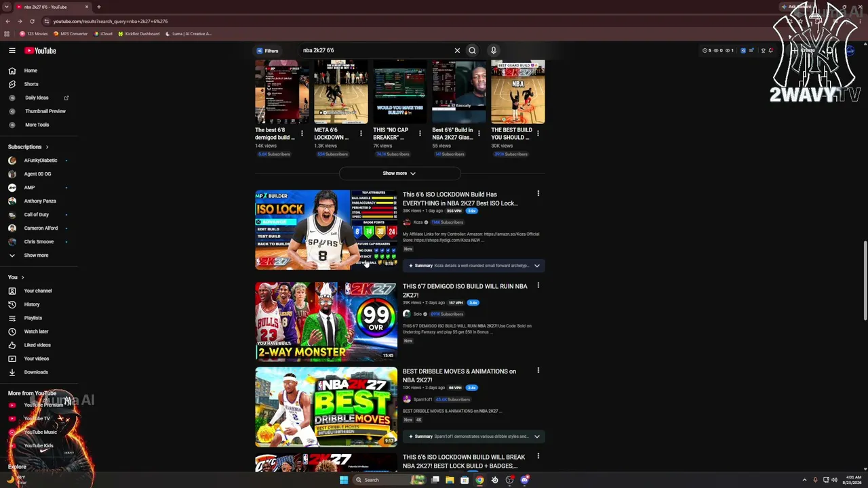
Task: Open options menu for 6'7 DEMIGOD video
Action: (x=538, y=285)
